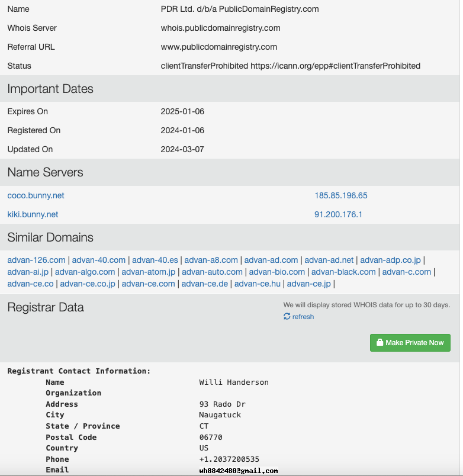463x476 pixels.
Task: Open similar domain advan-40.com
Action: tap(99, 260)
